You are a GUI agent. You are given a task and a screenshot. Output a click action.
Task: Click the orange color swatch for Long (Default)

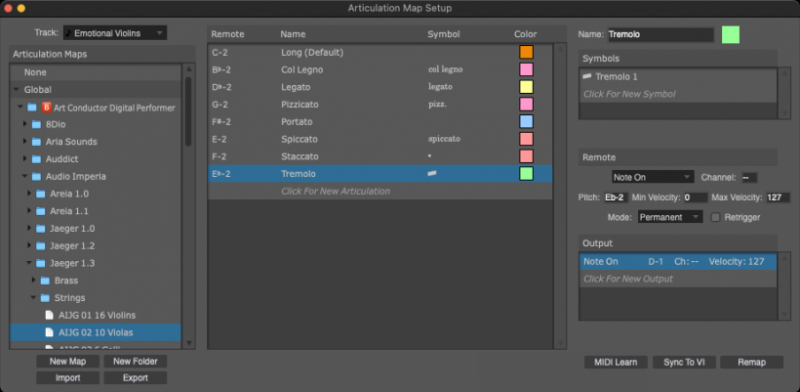point(526,52)
